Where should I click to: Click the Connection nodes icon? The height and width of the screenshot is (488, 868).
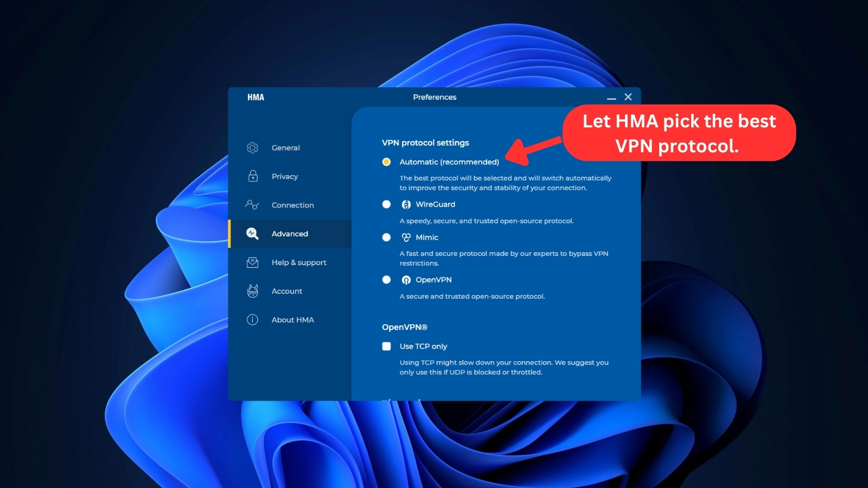[252, 205]
